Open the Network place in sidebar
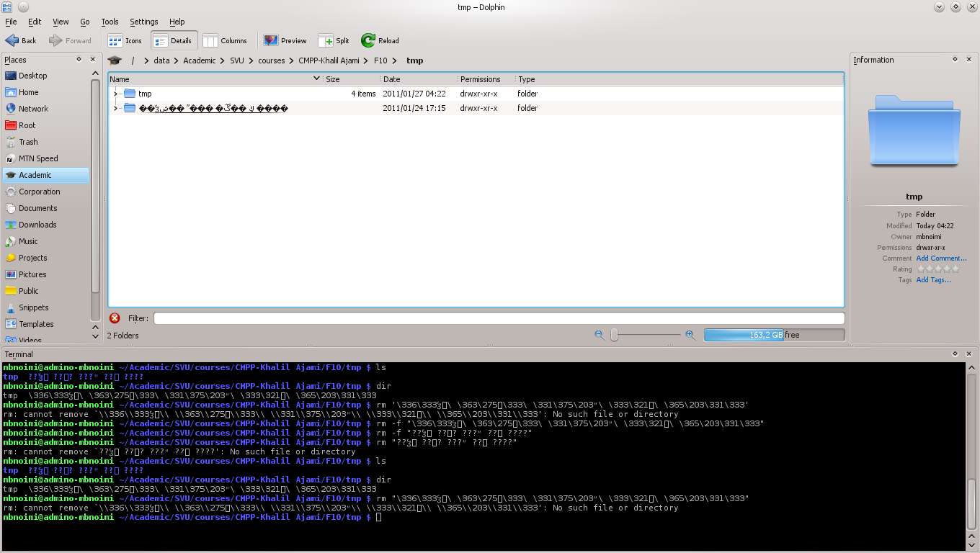This screenshot has width=980, height=553. tap(33, 109)
